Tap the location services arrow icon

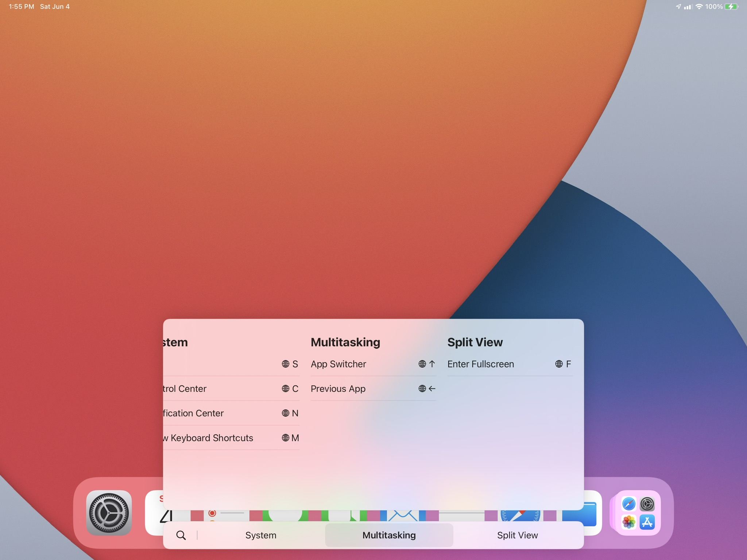coord(678,7)
